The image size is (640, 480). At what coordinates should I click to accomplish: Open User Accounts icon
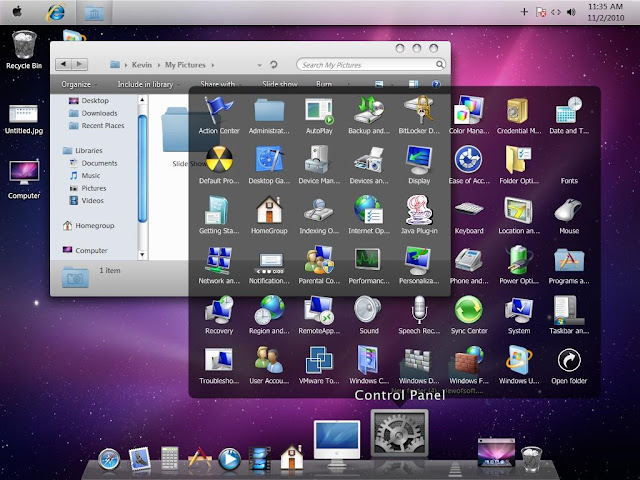tap(269, 360)
